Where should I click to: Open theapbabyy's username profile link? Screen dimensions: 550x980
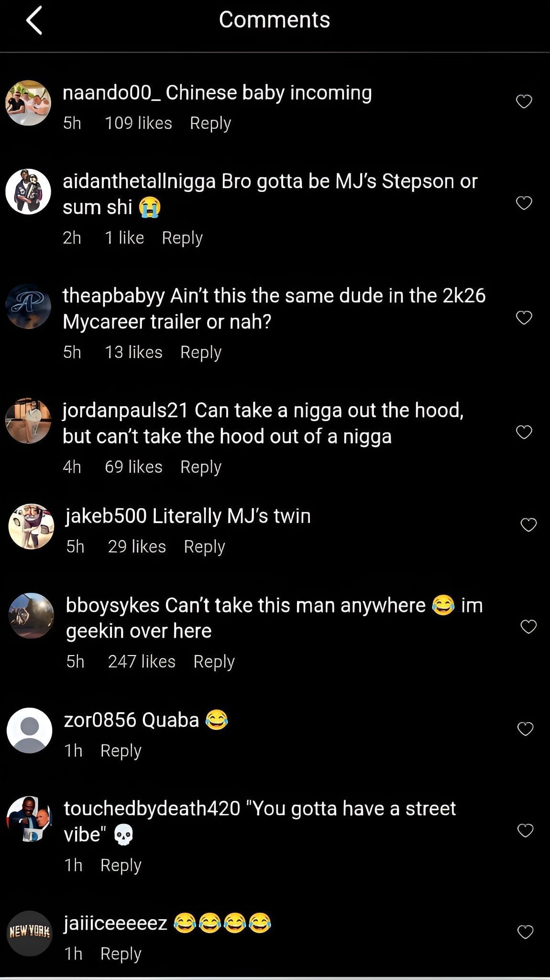114,296
